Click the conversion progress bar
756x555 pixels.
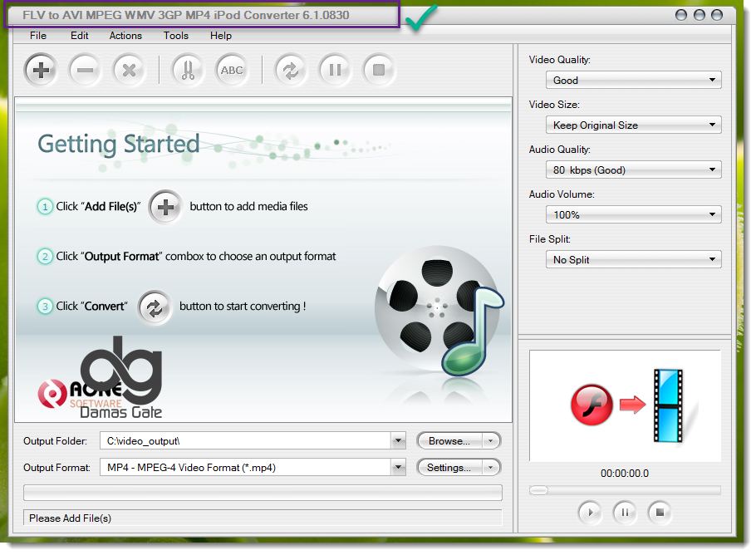click(263, 493)
